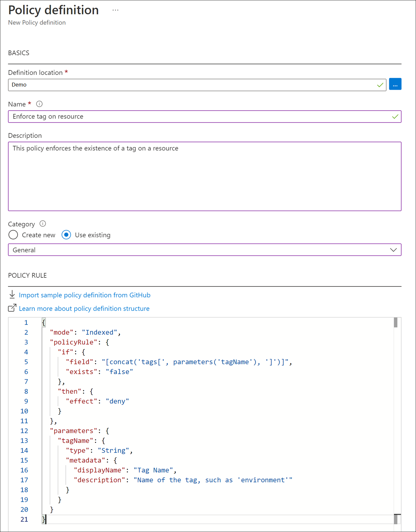Click the "description" value on line 17
This screenshot has width=416, height=532.
[x=213, y=480]
